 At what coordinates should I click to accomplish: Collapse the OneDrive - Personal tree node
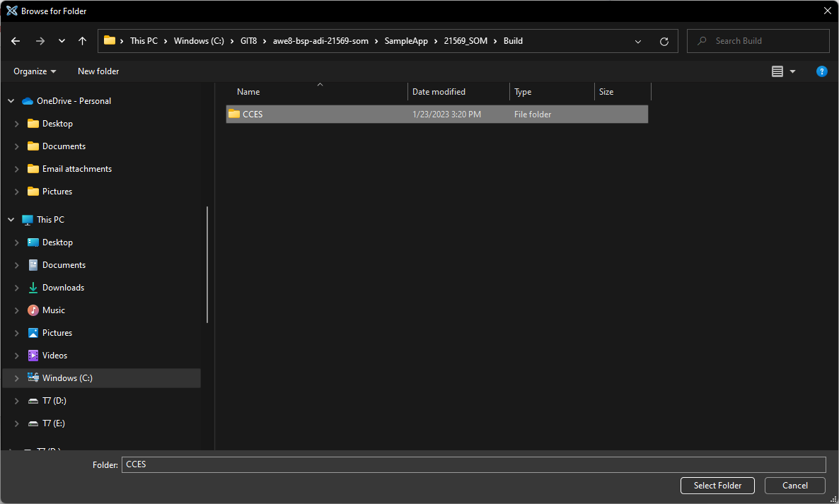11,101
